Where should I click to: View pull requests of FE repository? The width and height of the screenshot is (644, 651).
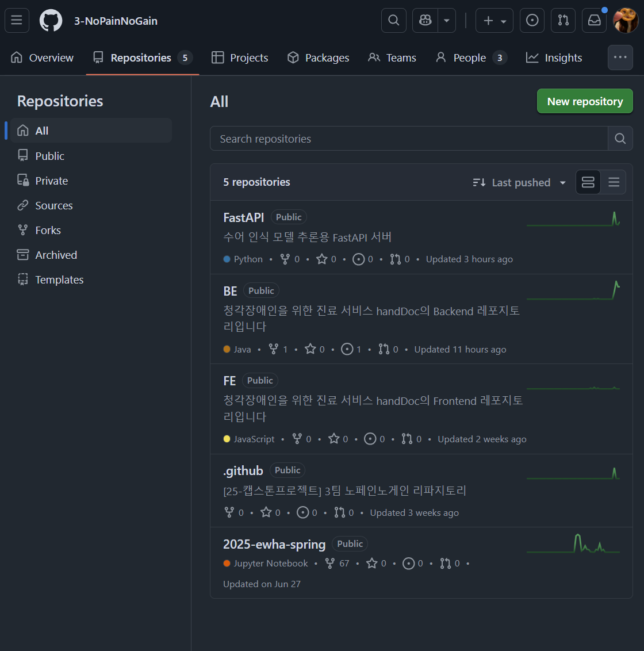pos(412,439)
